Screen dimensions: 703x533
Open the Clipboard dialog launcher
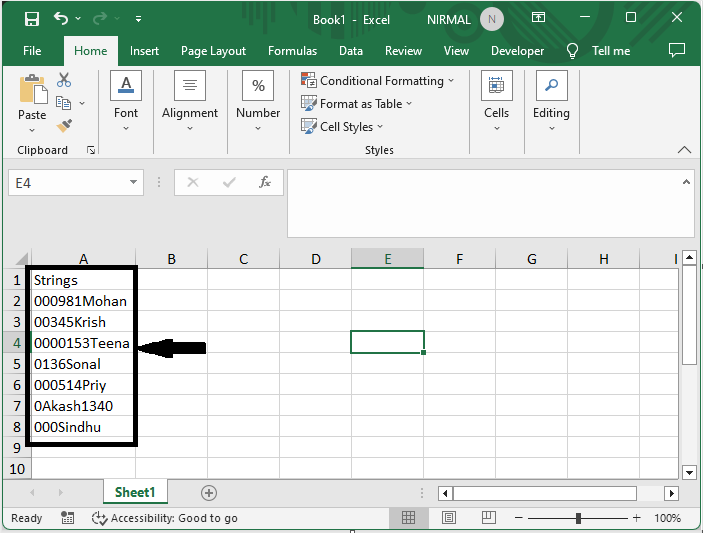pyautogui.click(x=91, y=150)
